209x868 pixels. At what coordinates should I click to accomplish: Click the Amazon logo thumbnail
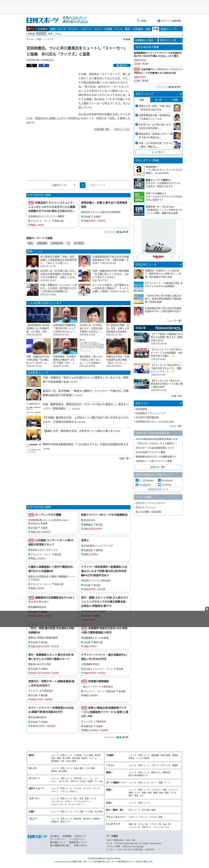click(139, 170)
